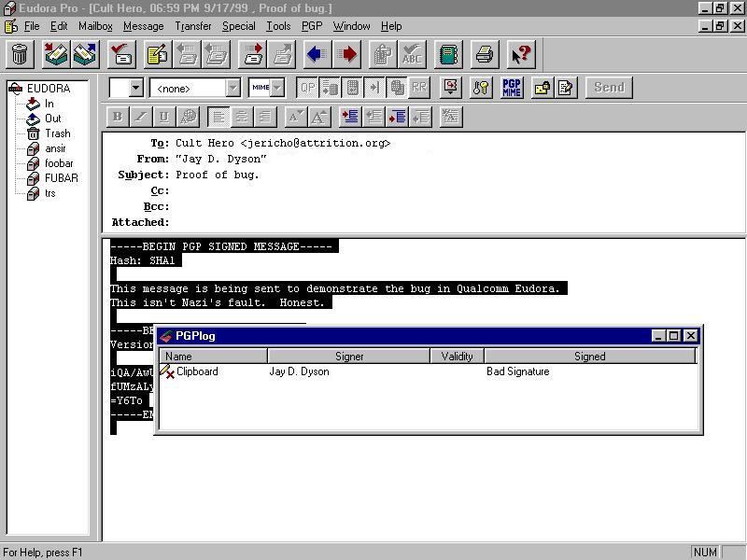Click the check mail toolbar icon
The image size is (747, 560).
point(121,54)
